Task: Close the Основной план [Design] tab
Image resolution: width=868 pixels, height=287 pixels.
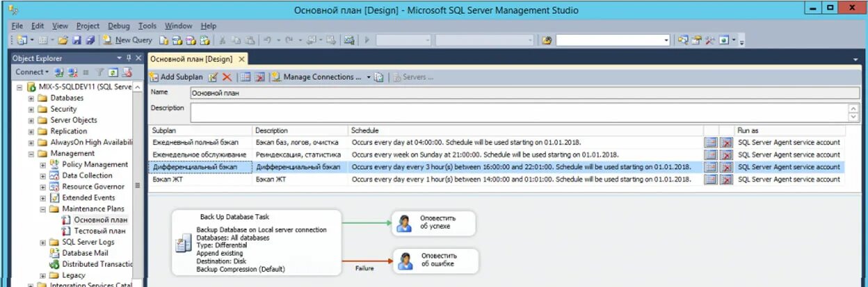Action: coord(241,59)
